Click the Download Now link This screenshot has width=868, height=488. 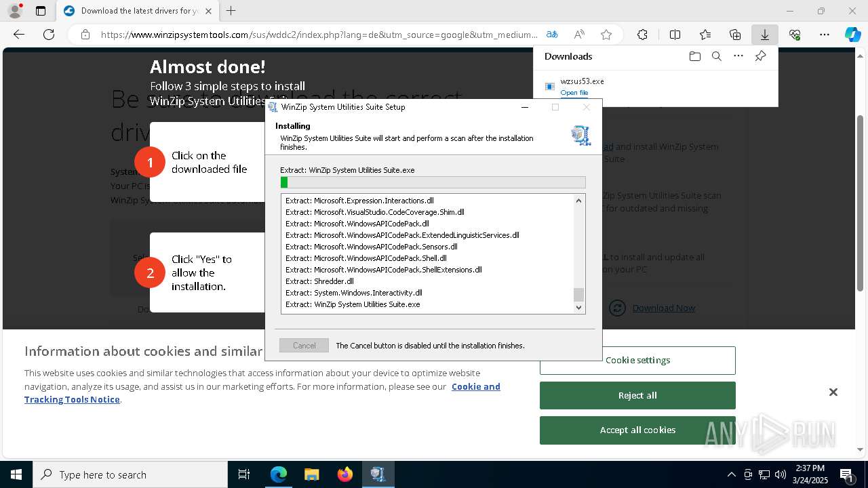[663, 308]
